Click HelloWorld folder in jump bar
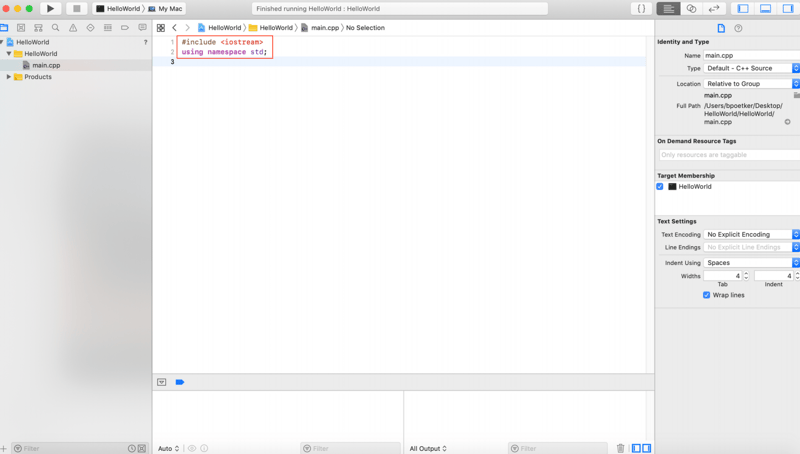Image resolution: width=800 pixels, height=454 pixels. pyautogui.click(x=271, y=28)
